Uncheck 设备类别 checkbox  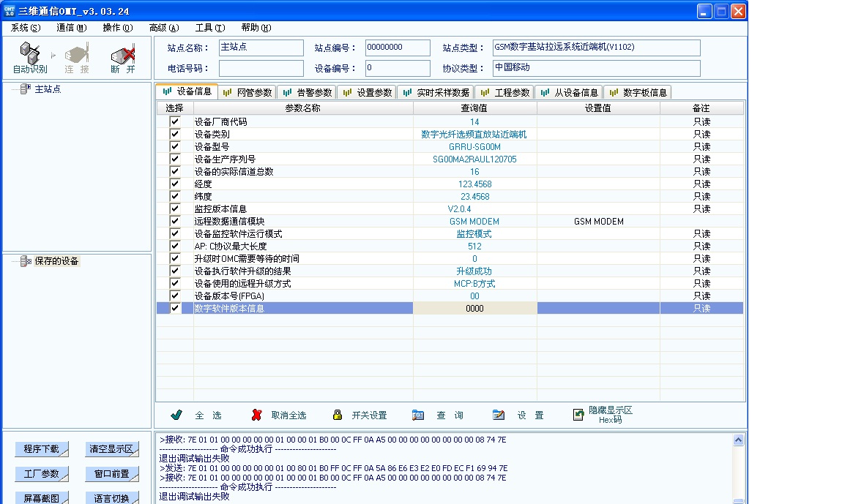point(174,134)
